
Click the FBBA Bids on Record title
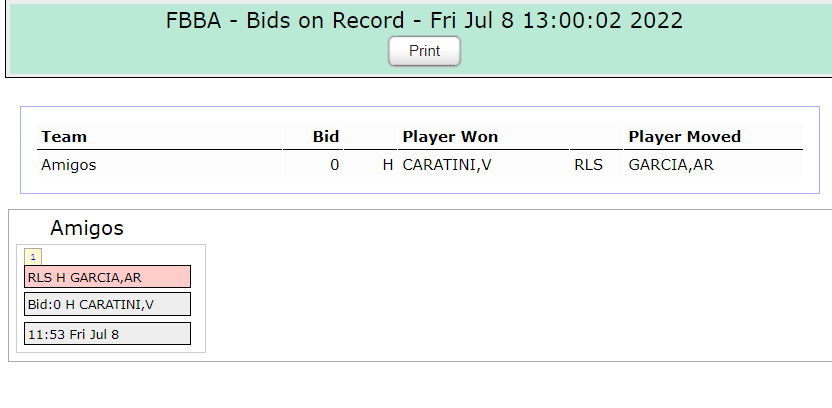click(424, 21)
